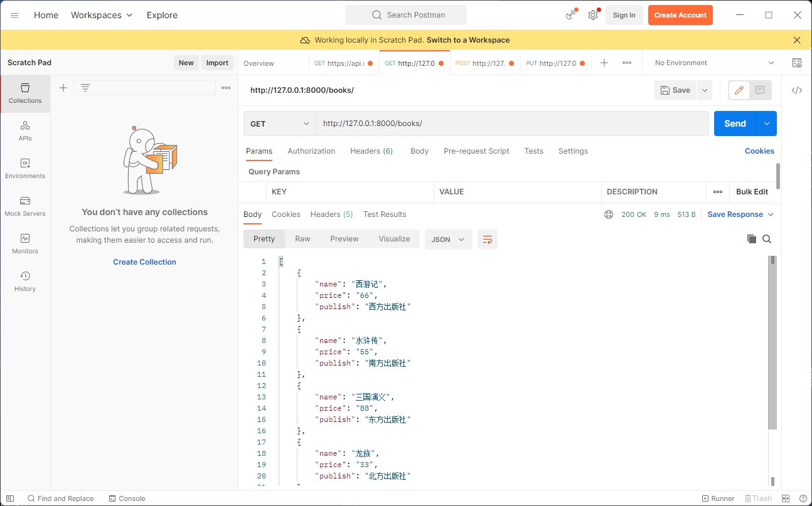
Task: Open APIs in the sidebar
Action: coord(25,131)
